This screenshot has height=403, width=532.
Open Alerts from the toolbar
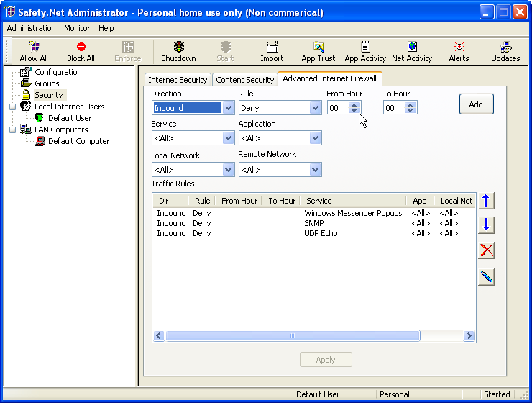(x=459, y=52)
